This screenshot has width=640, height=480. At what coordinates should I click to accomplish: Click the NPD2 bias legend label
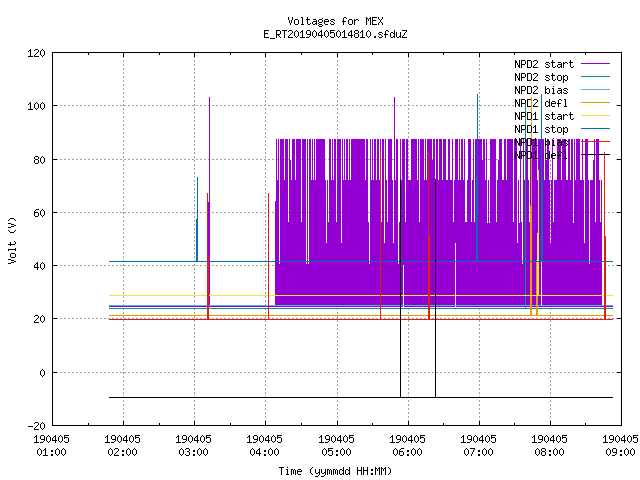click(x=541, y=90)
